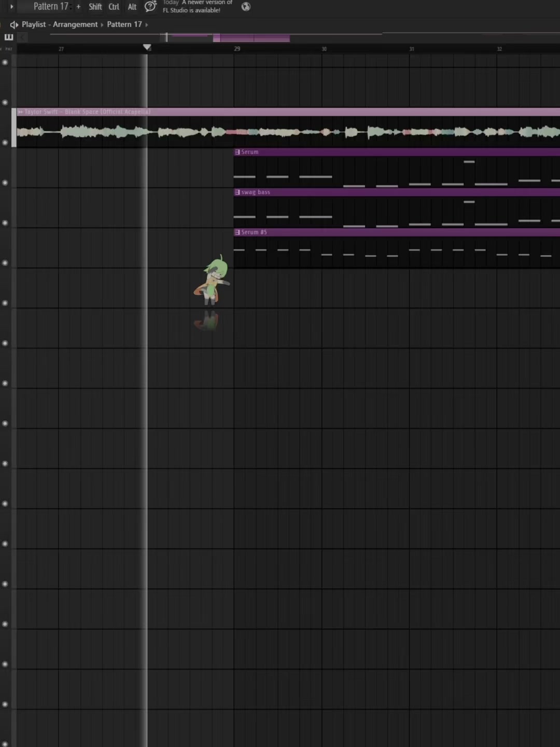Click the scroll-left arrow of the playlist scrollbar
This screenshot has width=560, height=747.
22,37
